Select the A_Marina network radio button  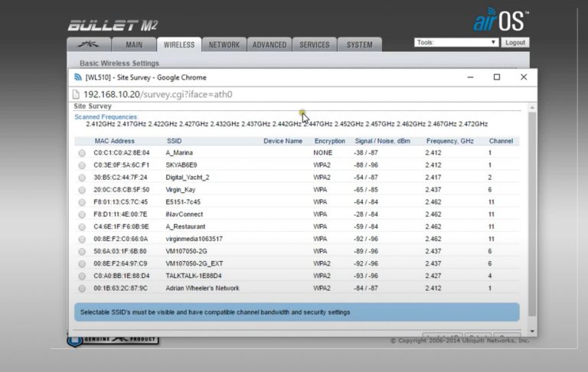point(82,153)
